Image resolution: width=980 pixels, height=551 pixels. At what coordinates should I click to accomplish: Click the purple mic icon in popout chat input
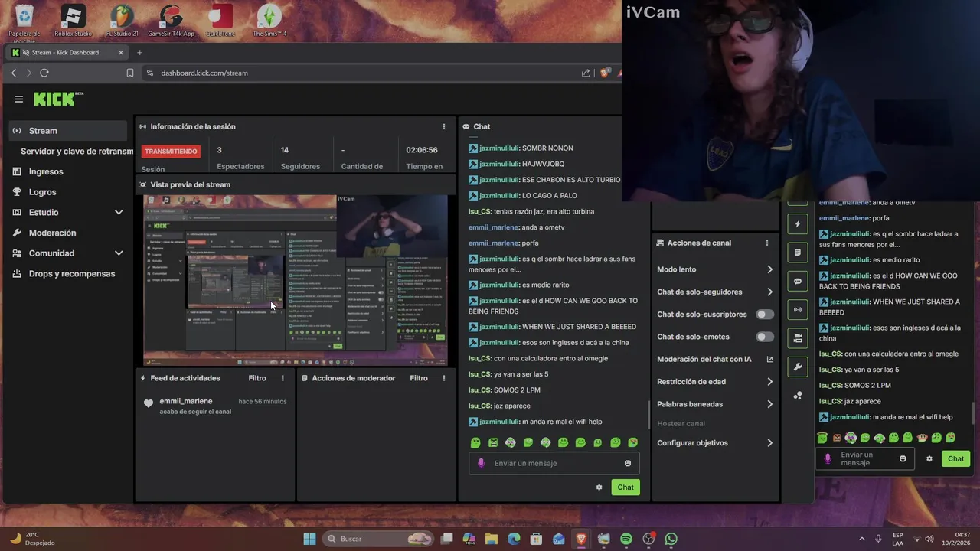pos(828,458)
